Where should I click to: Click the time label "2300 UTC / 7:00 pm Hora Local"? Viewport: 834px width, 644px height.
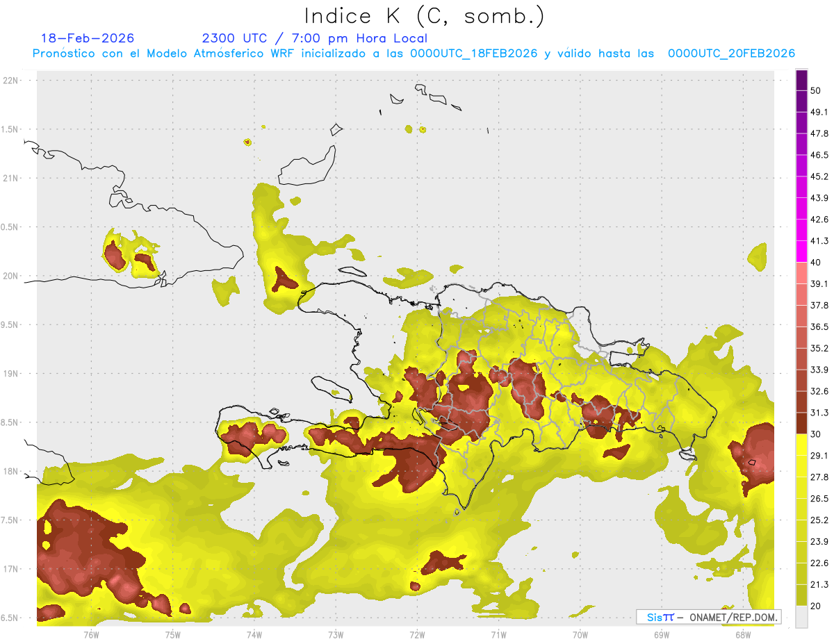click(315, 38)
